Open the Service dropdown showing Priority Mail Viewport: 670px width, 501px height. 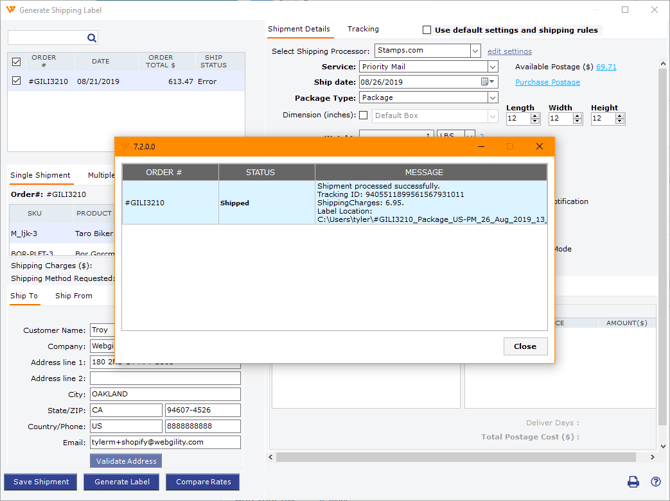pos(492,67)
